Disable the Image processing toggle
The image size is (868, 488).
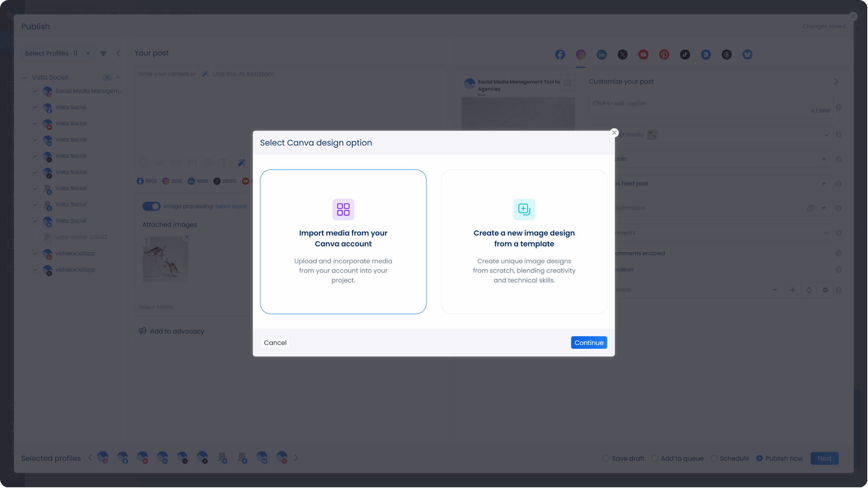[x=151, y=206]
